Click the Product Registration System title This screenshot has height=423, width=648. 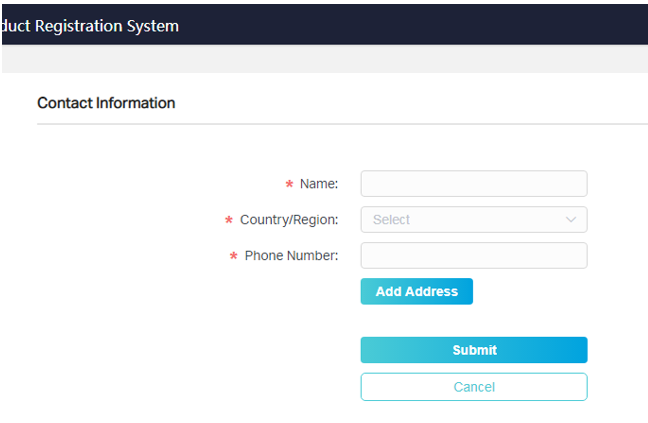pos(90,26)
